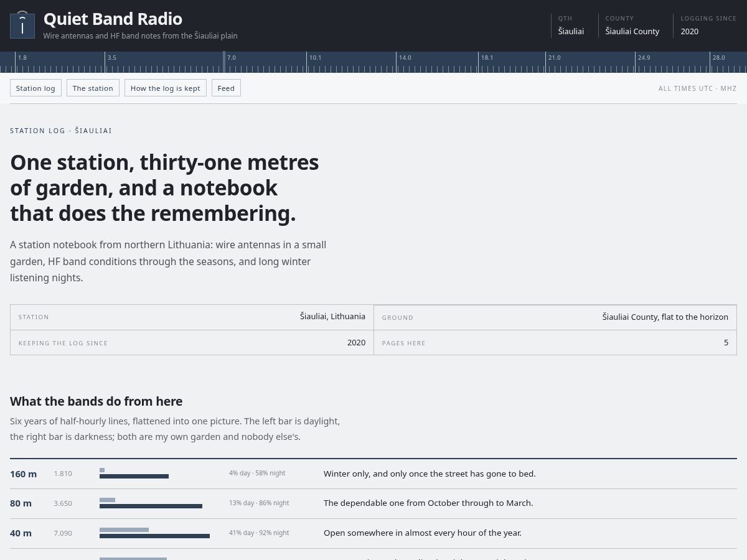The image size is (747, 560).
Task: Click the intro paragraph about northern Lithuania
Action: click(168, 261)
